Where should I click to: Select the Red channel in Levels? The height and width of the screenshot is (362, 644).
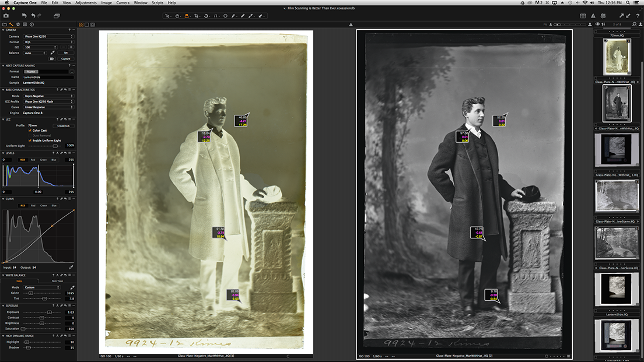click(33, 160)
